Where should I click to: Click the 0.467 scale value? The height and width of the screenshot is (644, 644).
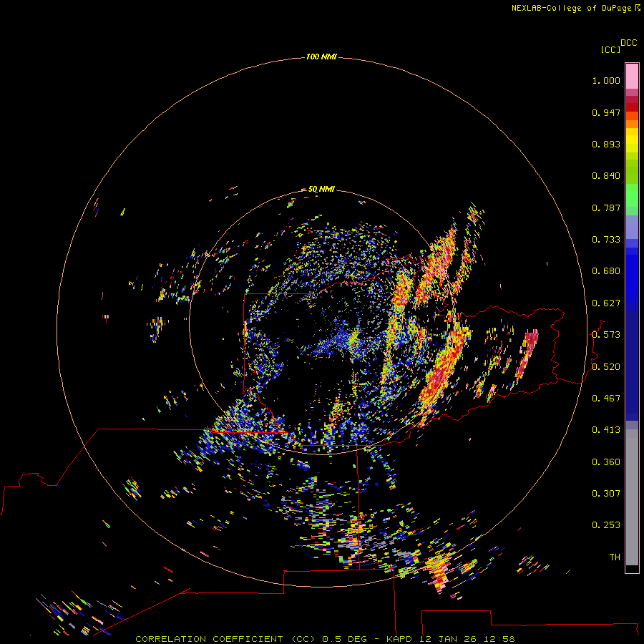[x=606, y=399]
